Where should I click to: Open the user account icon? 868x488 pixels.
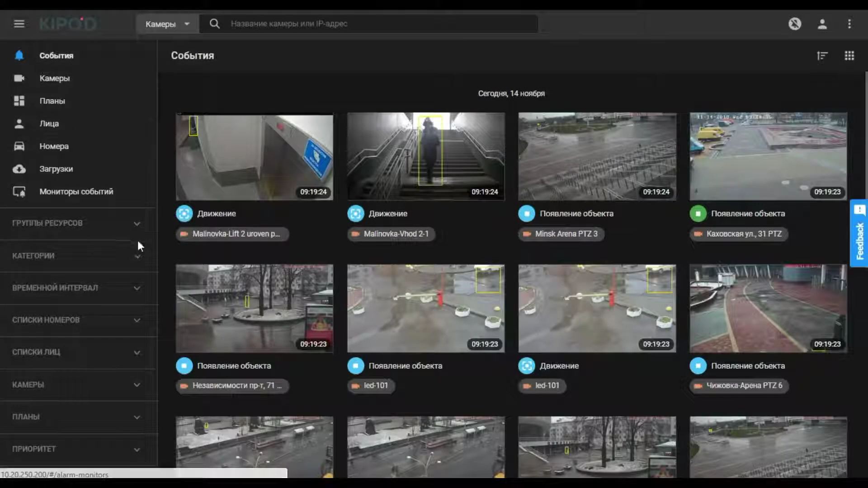tap(822, 23)
